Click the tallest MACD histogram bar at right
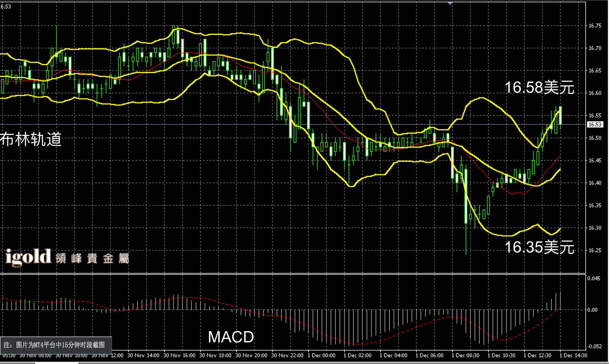The image size is (609, 364). click(560, 301)
